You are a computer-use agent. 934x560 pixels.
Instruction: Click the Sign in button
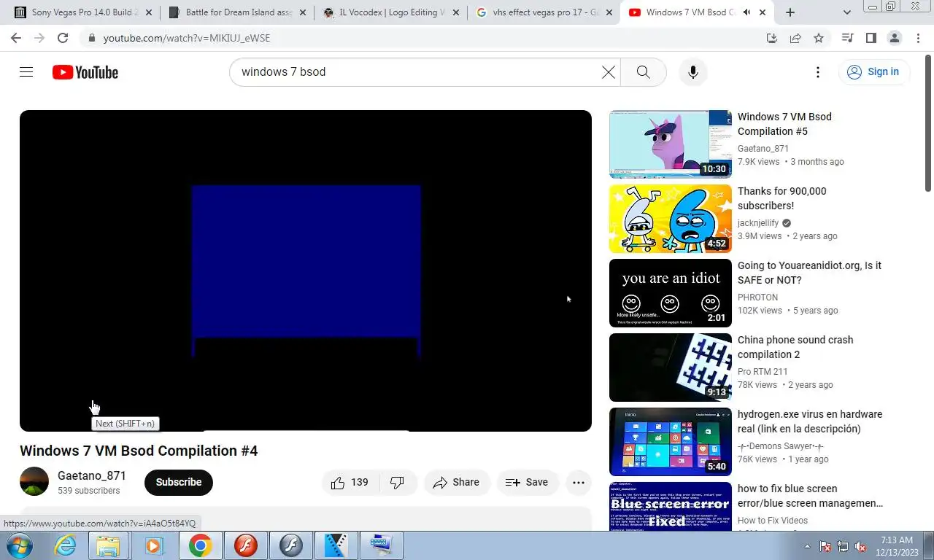tap(873, 71)
